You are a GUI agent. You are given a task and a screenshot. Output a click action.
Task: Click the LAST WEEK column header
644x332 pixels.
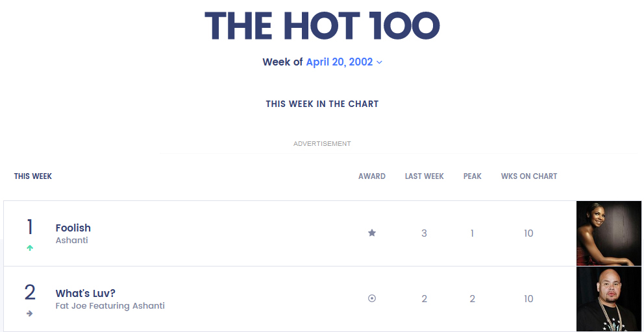point(425,176)
